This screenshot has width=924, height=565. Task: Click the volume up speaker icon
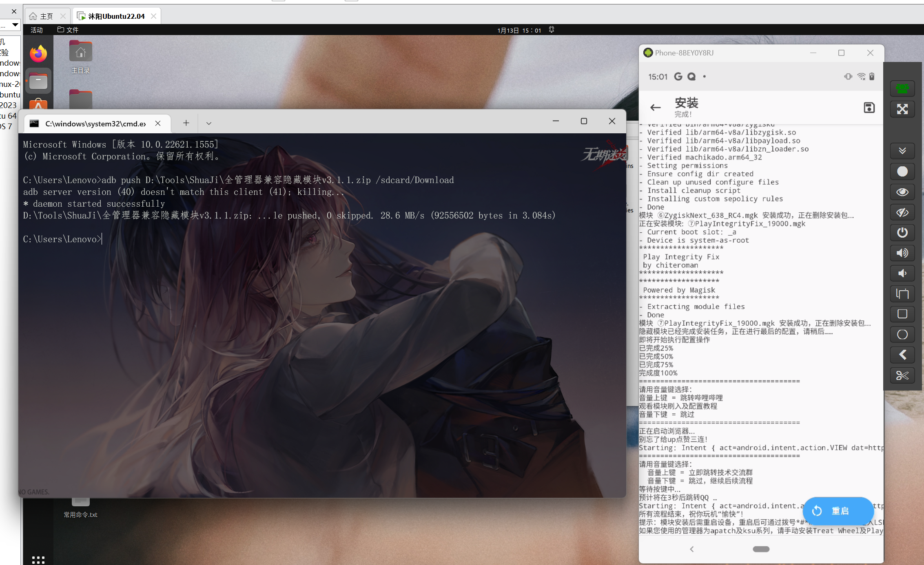[902, 253]
